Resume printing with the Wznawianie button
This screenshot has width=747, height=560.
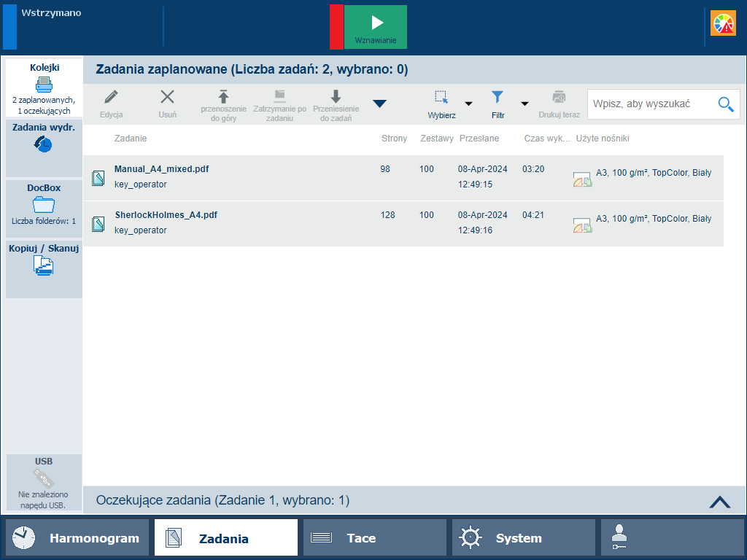tap(376, 27)
